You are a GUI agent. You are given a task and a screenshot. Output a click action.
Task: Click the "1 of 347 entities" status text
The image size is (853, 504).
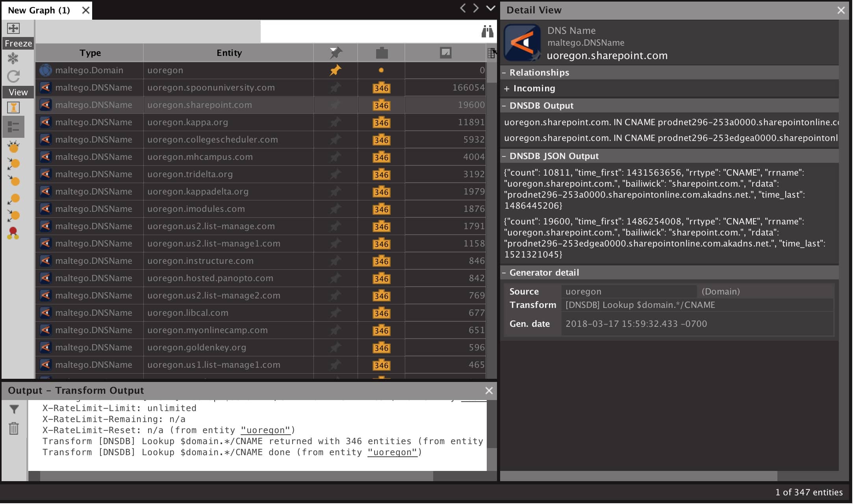pyautogui.click(x=809, y=492)
